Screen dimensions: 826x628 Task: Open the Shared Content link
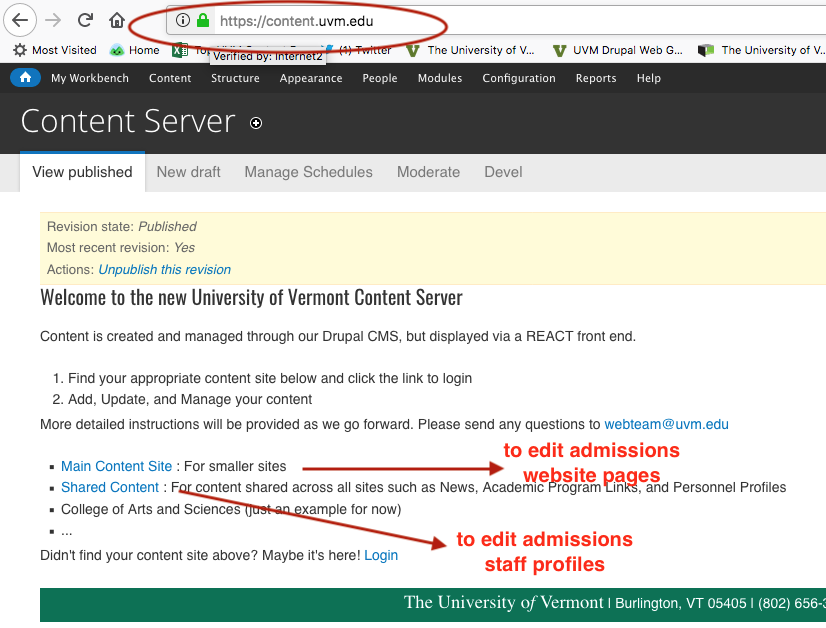click(x=110, y=487)
